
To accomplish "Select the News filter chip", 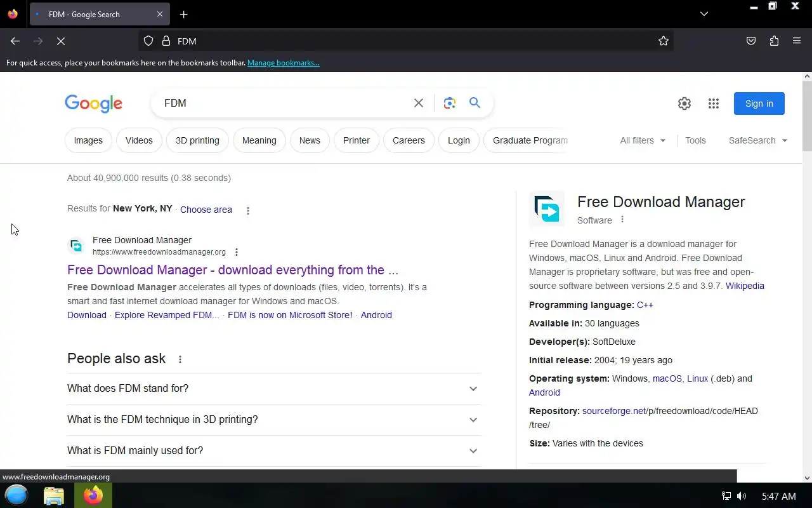I will tap(310, 140).
